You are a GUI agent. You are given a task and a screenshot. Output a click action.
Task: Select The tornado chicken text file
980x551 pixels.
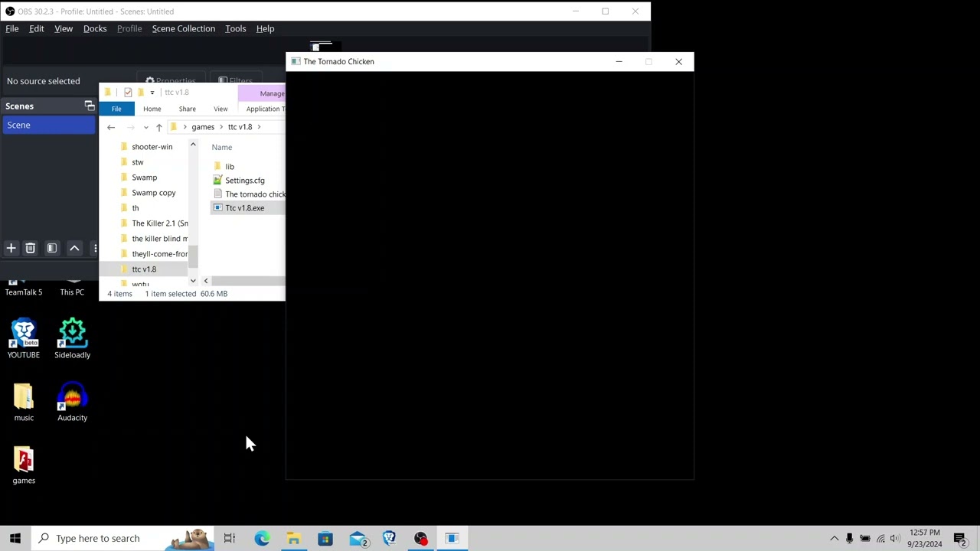[x=254, y=194]
